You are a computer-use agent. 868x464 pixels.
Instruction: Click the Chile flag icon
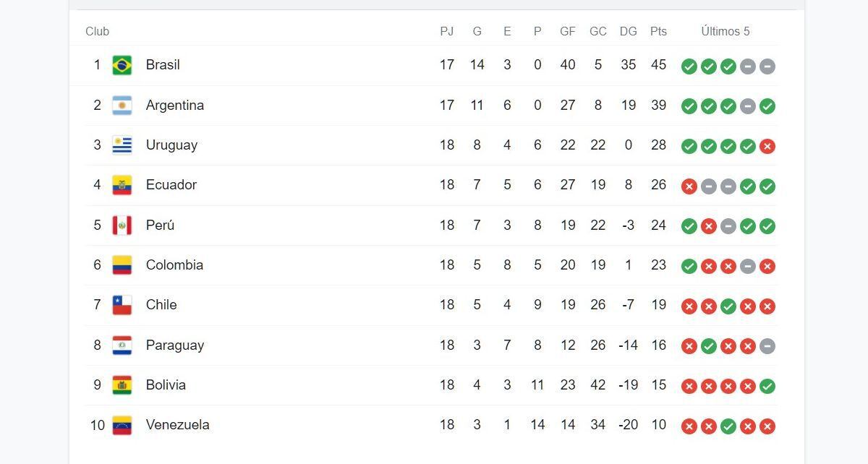coord(124,304)
